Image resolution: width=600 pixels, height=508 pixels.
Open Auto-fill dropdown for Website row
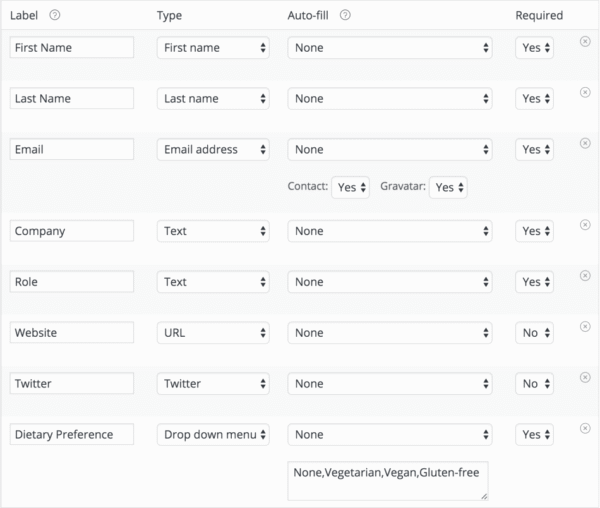pos(390,332)
